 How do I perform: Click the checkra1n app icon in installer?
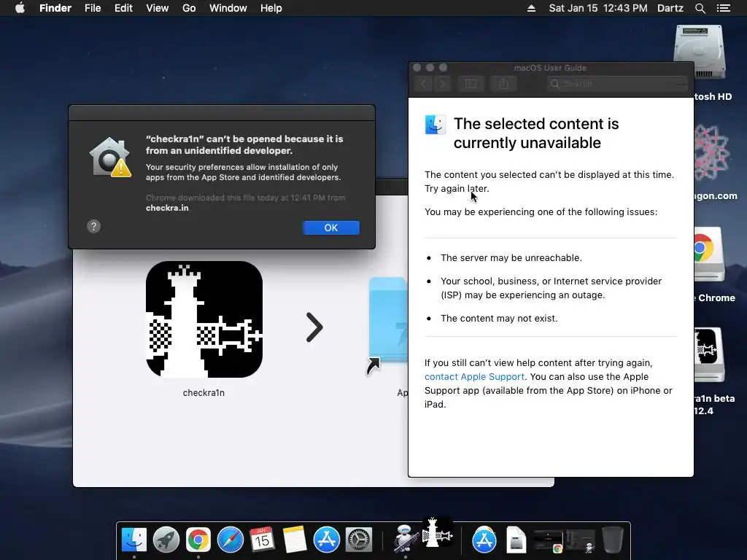[204, 319]
